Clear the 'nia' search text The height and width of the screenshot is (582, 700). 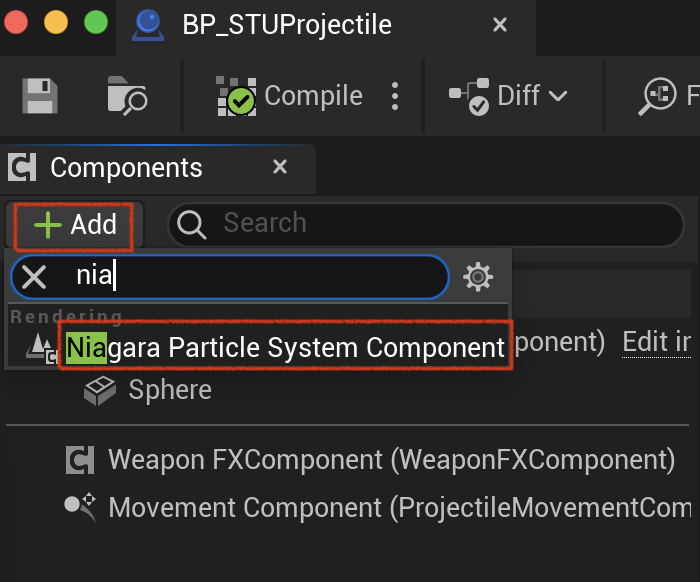click(34, 277)
